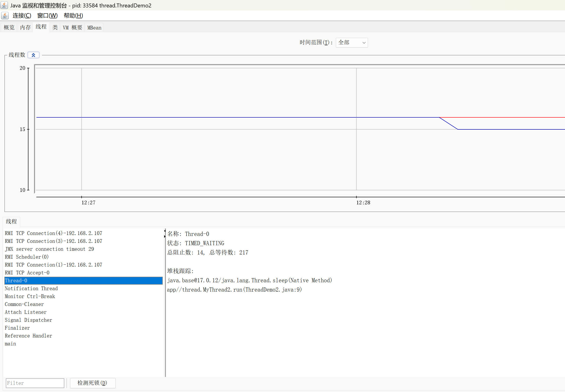Select the RMI Scheduler(0) thread

83,257
